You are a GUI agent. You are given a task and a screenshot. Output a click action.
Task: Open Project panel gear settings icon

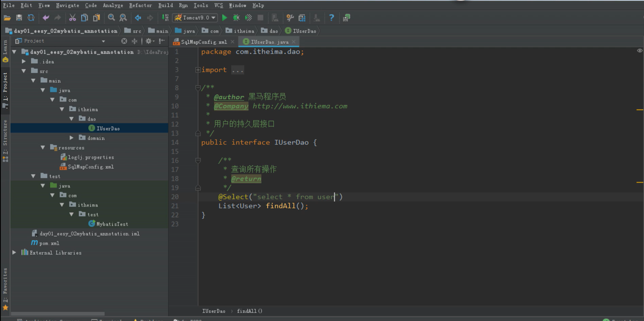click(x=149, y=41)
